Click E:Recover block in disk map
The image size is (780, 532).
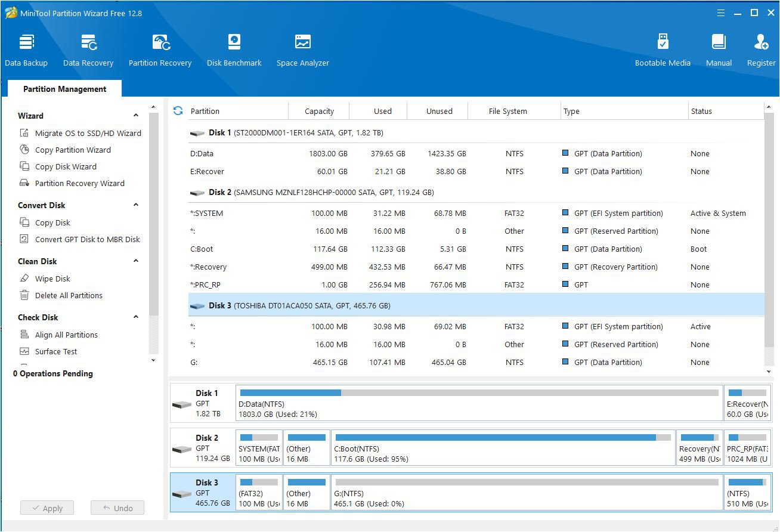[748, 403]
